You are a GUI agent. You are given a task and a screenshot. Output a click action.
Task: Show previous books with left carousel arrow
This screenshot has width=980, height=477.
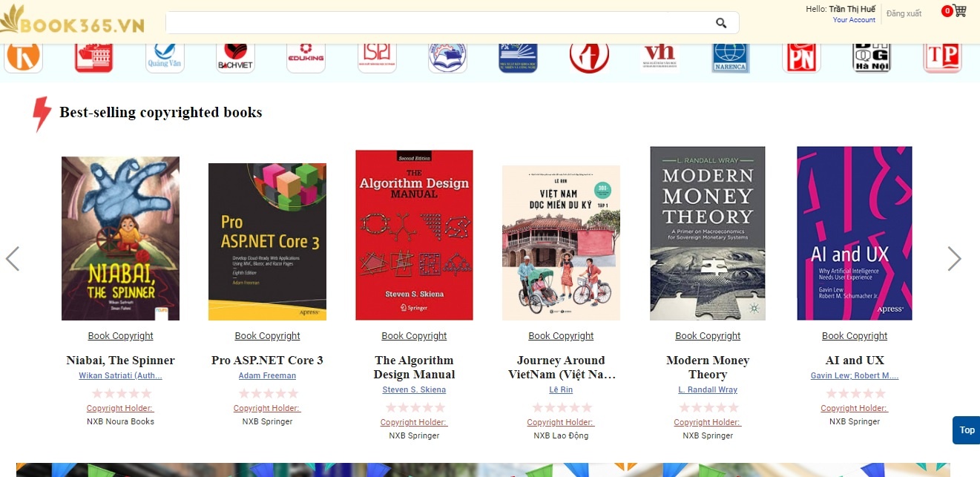pyautogui.click(x=13, y=258)
